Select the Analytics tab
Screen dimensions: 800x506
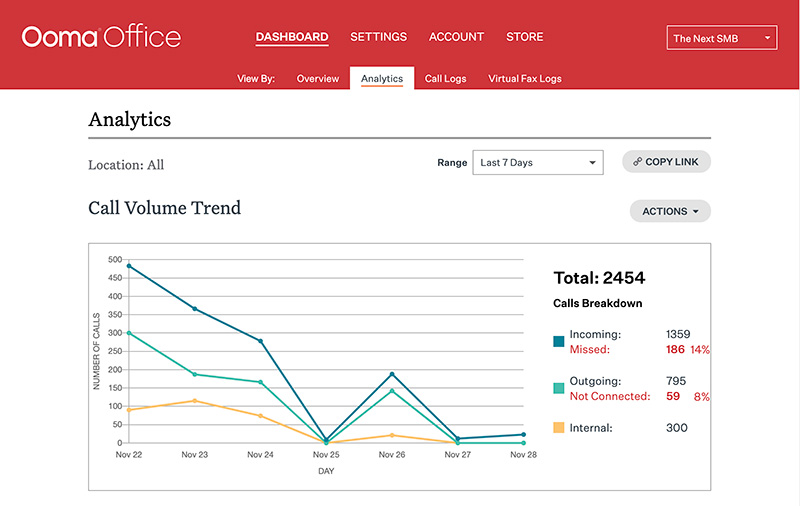click(382, 79)
